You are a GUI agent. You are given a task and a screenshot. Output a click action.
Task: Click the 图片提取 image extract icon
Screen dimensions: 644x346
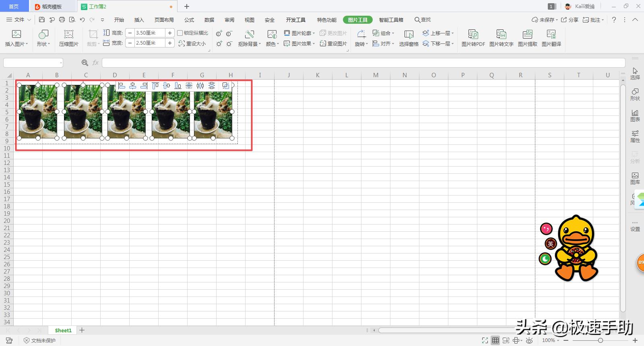527,38
